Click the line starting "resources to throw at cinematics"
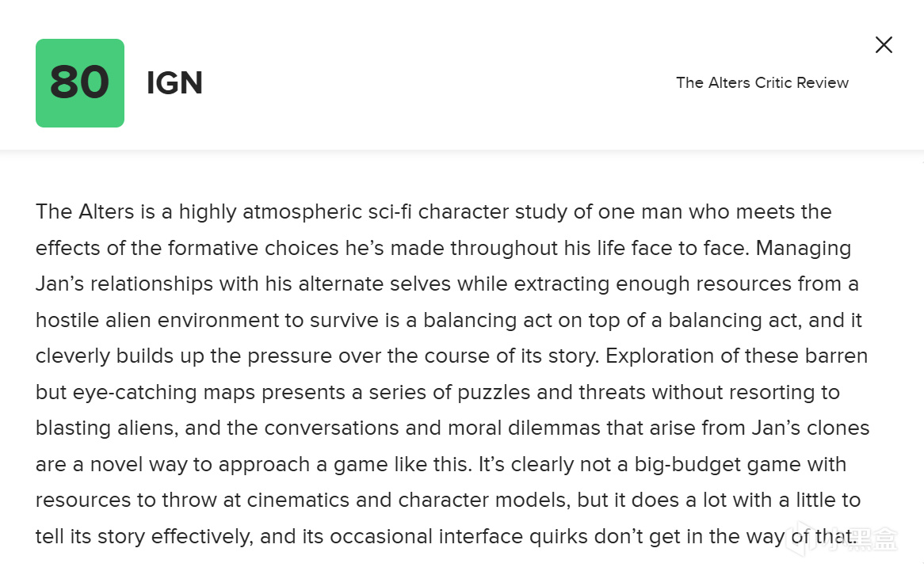This screenshot has width=924, height=571. point(449,501)
